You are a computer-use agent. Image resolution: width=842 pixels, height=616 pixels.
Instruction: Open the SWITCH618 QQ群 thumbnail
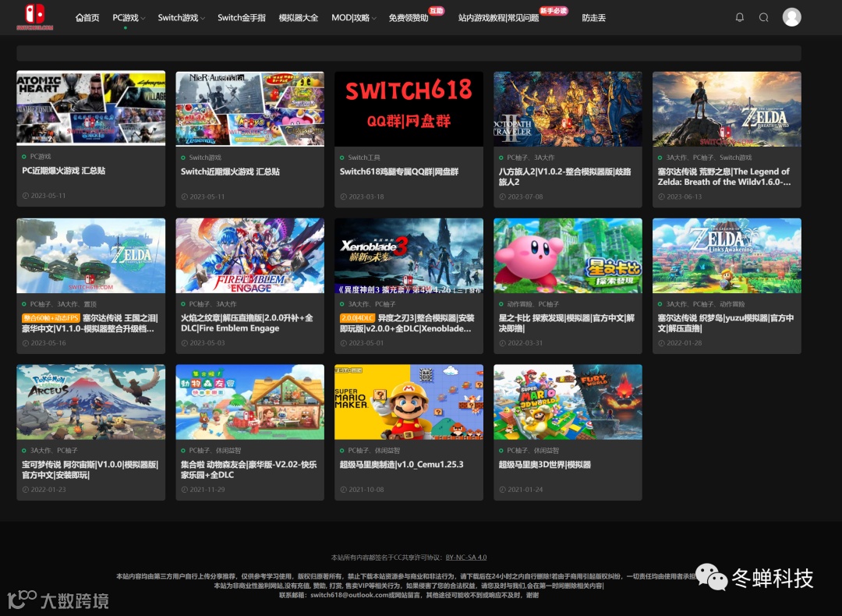[409, 108]
